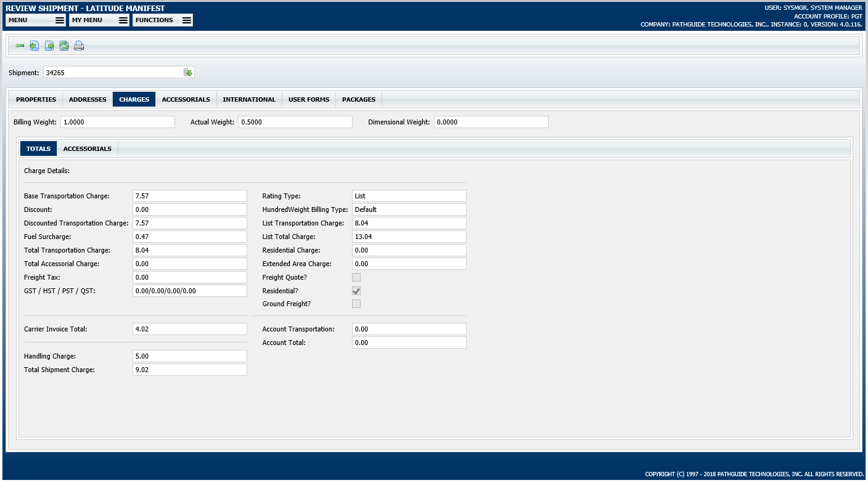Open the shipment lookup icon beside the Shipment field
This screenshot has height=483, width=868.
(189, 72)
